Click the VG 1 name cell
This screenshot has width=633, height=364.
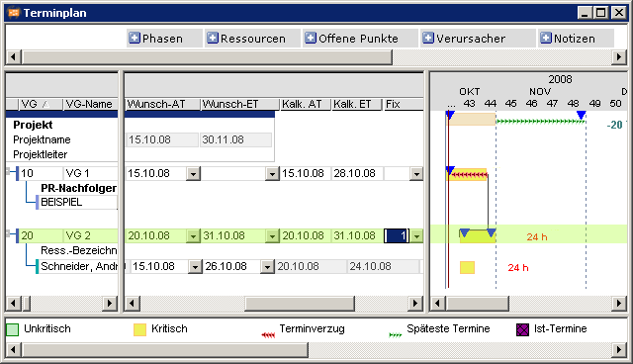coord(90,173)
